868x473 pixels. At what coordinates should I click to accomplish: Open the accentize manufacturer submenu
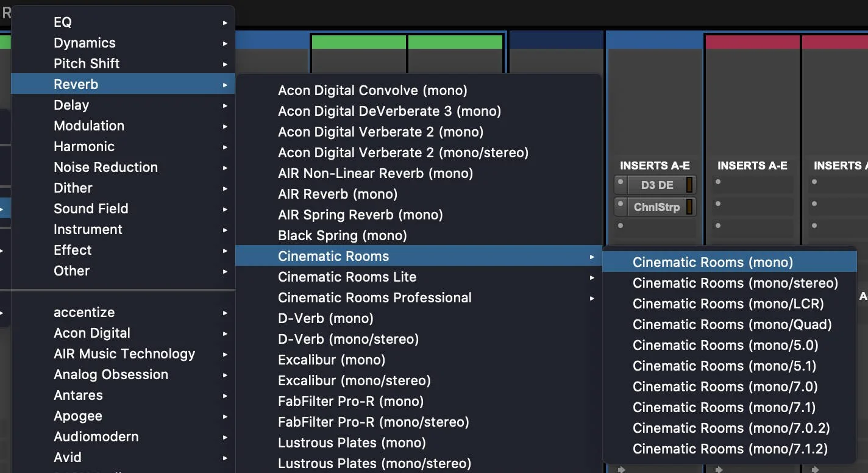click(x=123, y=312)
